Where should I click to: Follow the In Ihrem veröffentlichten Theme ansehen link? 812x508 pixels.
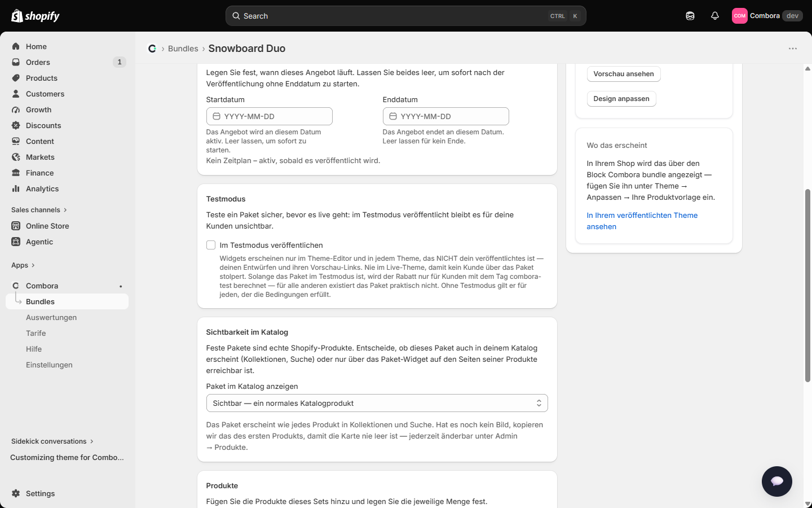pyautogui.click(x=642, y=221)
